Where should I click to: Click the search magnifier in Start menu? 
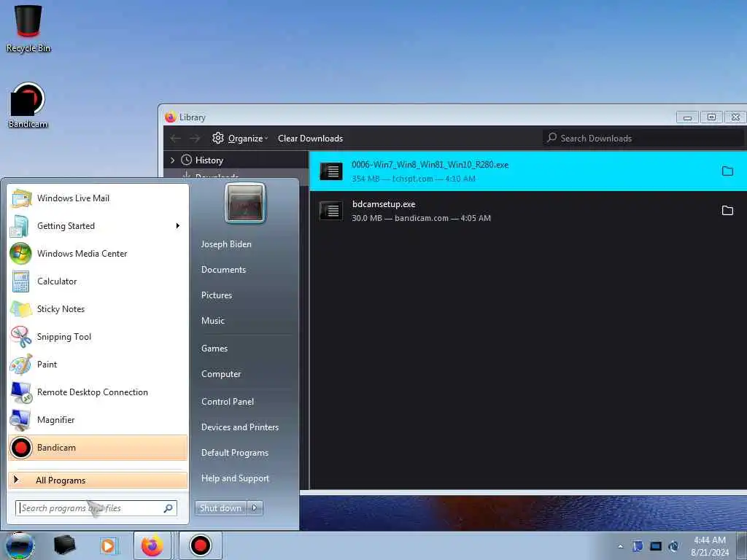169,508
